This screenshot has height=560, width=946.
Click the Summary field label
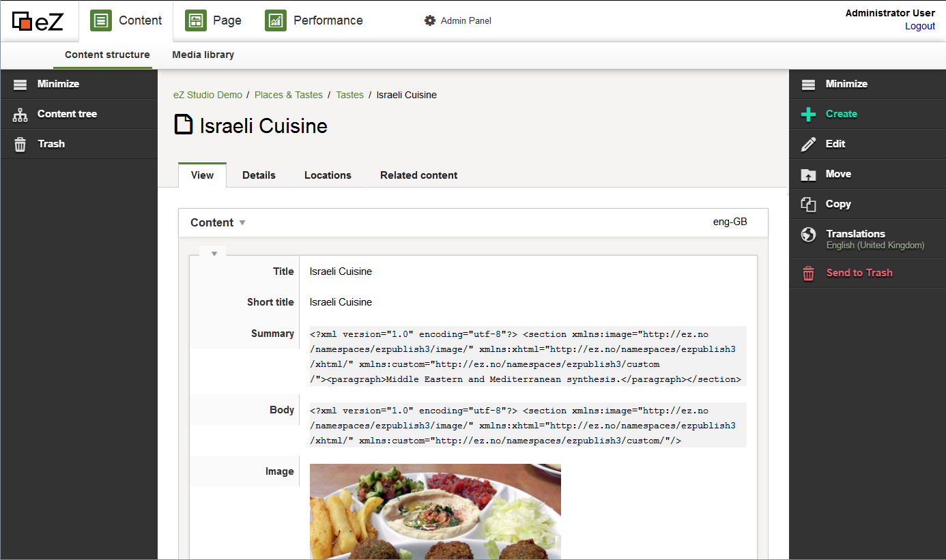click(272, 334)
